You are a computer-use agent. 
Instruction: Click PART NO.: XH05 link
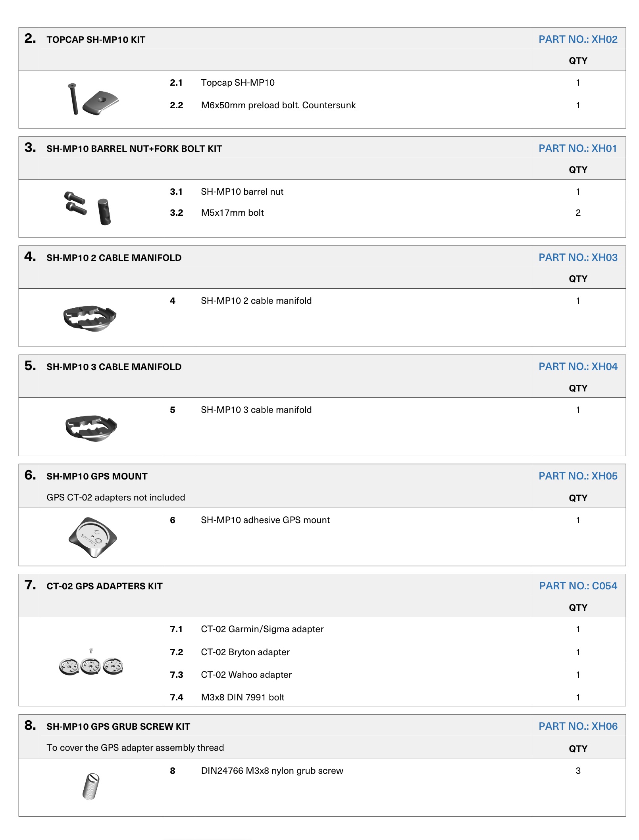[x=577, y=476]
